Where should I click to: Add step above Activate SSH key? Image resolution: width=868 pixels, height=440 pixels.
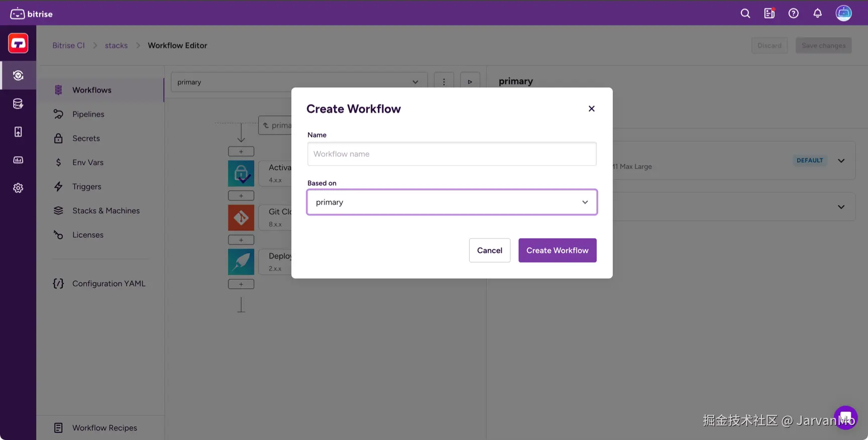[241, 151]
